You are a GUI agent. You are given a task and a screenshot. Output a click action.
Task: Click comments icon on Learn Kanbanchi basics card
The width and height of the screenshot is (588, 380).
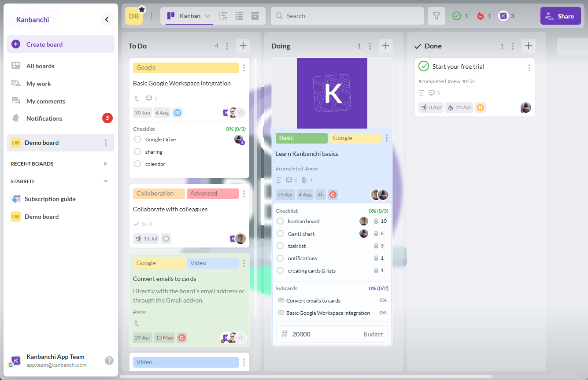[x=289, y=180]
